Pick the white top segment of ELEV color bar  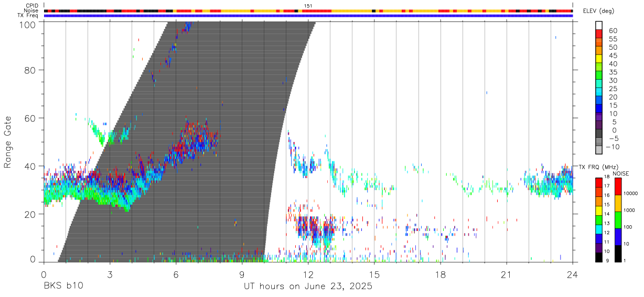pos(599,26)
